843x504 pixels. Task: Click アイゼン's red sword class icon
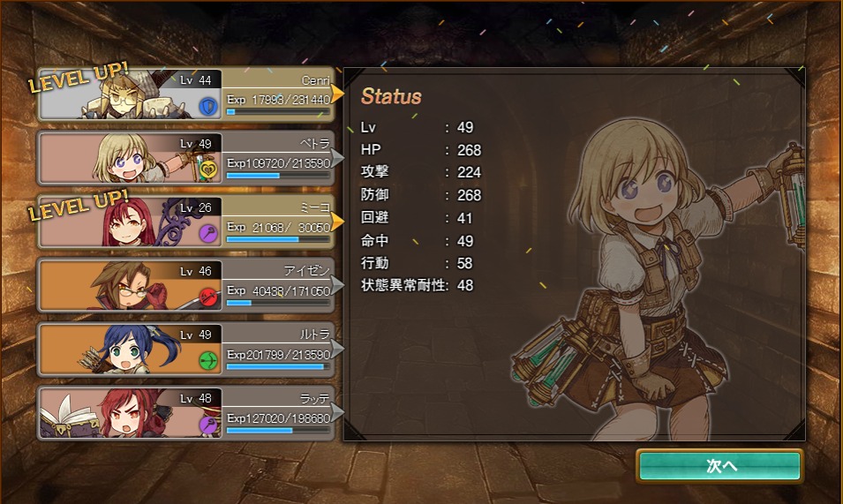(208, 297)
